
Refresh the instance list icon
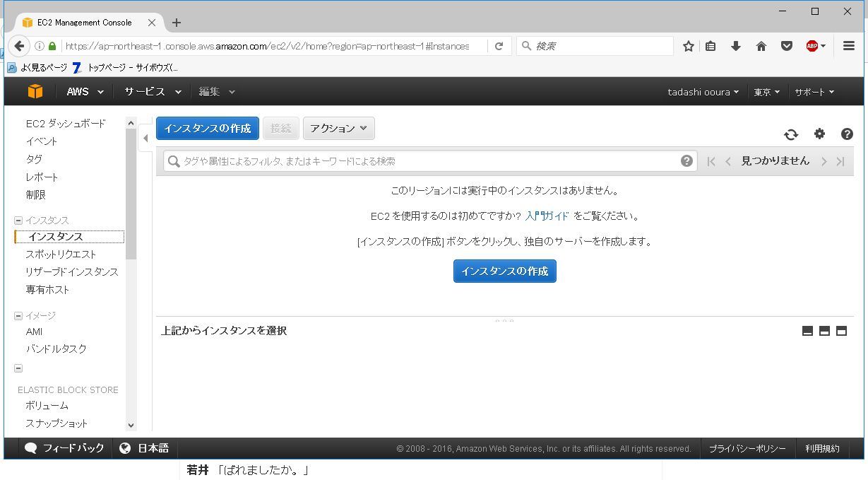click(791, 134)
